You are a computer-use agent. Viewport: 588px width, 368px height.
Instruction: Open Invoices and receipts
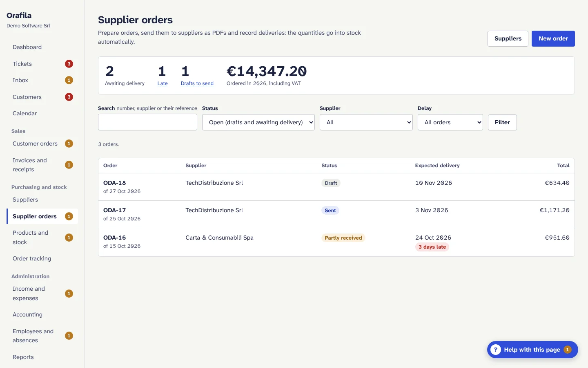42,165
